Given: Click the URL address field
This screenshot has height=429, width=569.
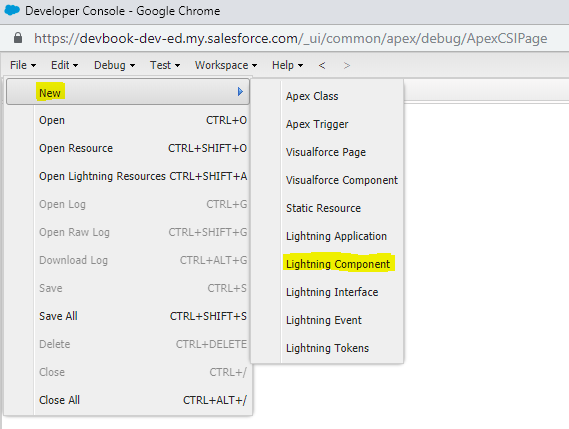Looking at the screenshot, I should [290, 38].
